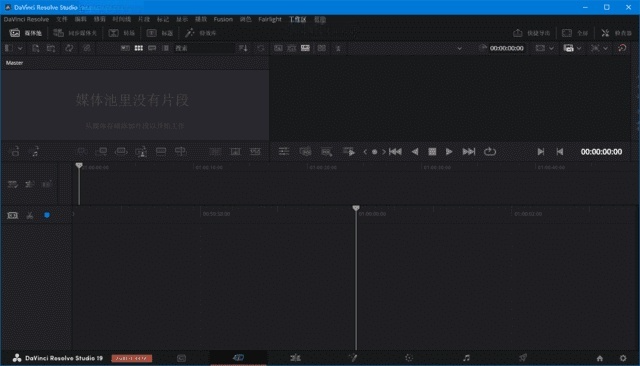Open the Transitions panel
640x366 pixels.
122,33
